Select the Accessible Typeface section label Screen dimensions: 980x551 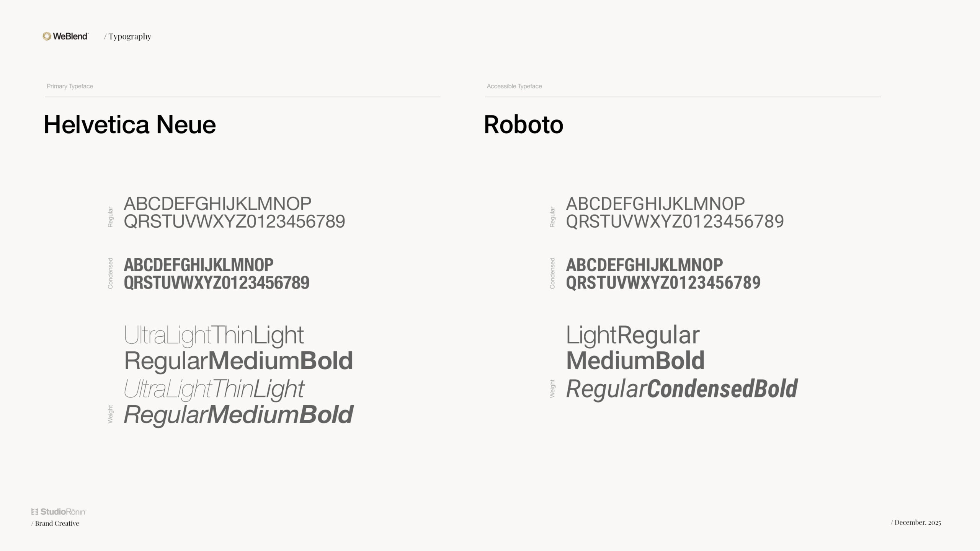tap(514, 86)
